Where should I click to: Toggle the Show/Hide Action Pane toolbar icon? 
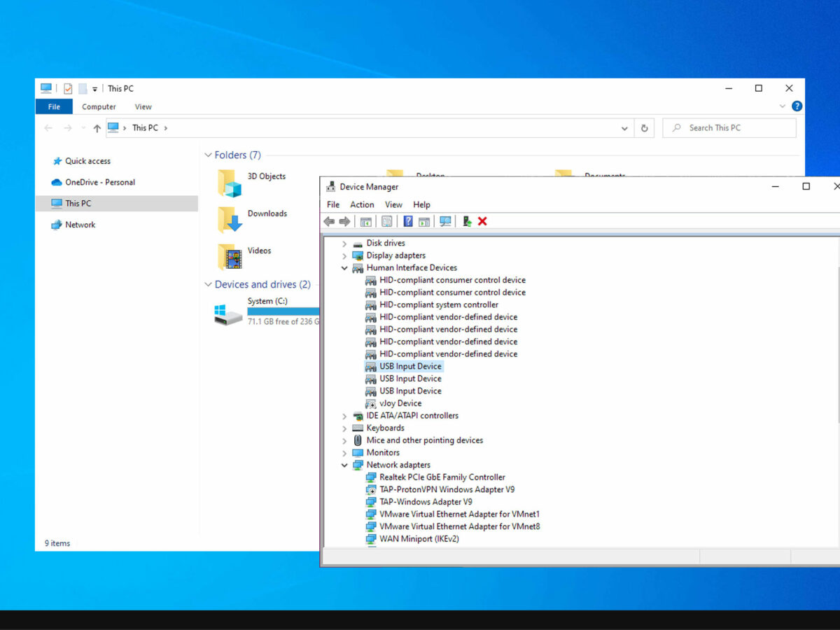click(424, 221)
